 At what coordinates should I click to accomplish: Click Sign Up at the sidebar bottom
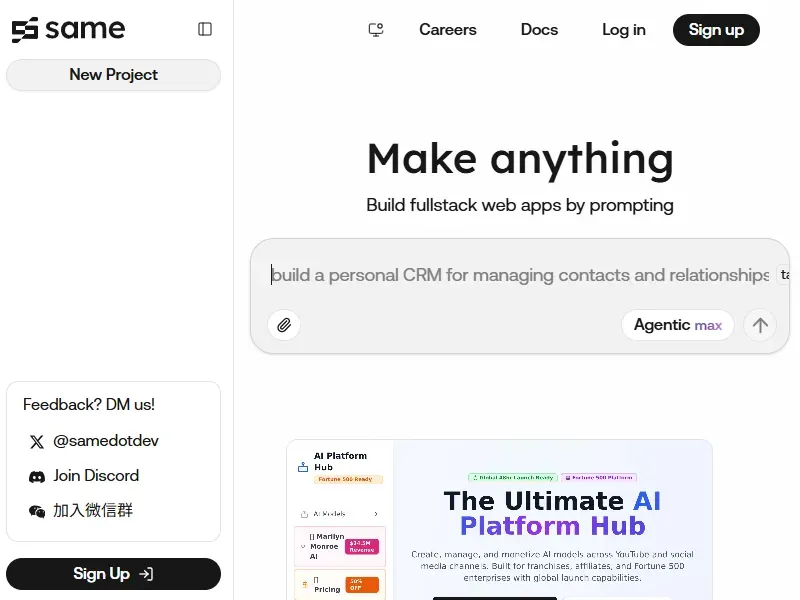pyautogui.click(x=113, y=574)
